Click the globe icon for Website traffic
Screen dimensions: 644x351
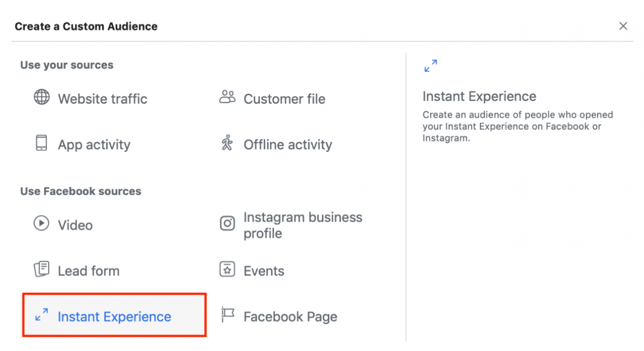(41, 97)
